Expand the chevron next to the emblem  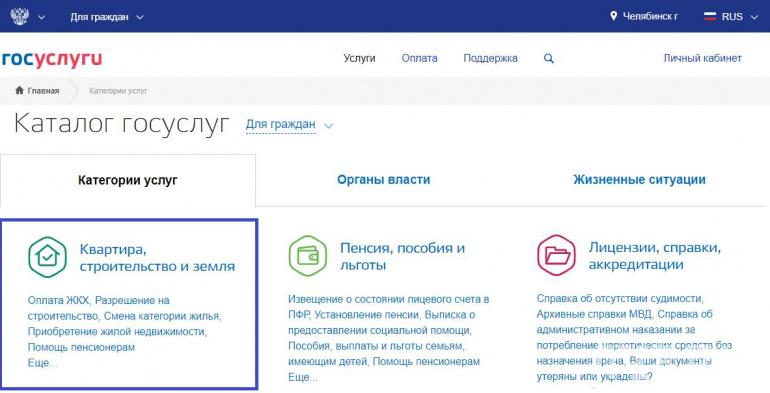click(x=42, y=17)
